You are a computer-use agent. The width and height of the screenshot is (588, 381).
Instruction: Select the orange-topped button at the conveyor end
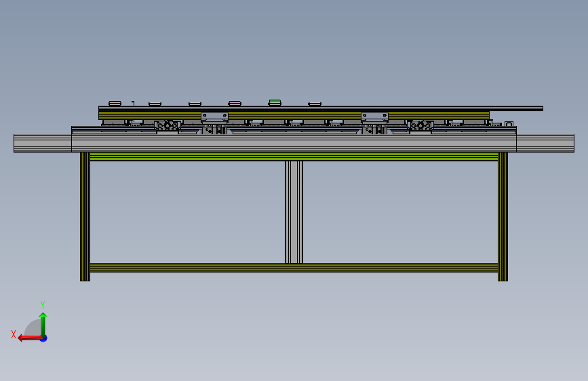pos(115,103)
